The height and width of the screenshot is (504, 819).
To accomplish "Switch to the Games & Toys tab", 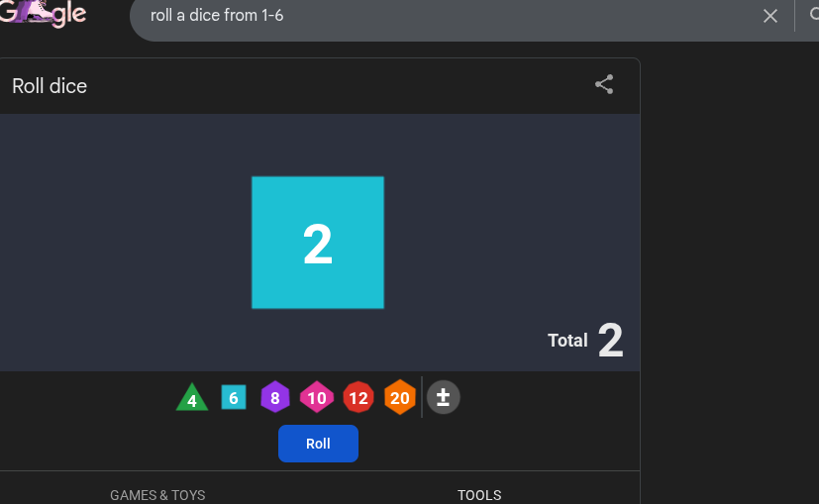I will (157, 494).
